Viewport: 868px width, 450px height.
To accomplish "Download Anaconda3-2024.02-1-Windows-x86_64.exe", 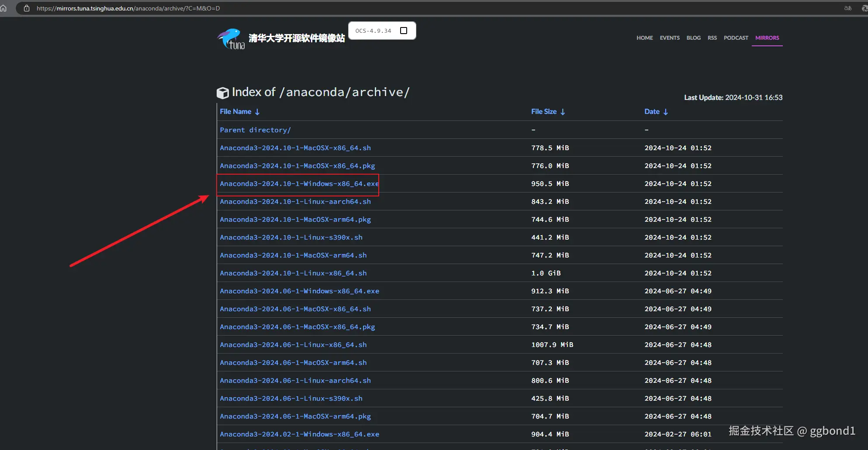I will click(299, 434).
